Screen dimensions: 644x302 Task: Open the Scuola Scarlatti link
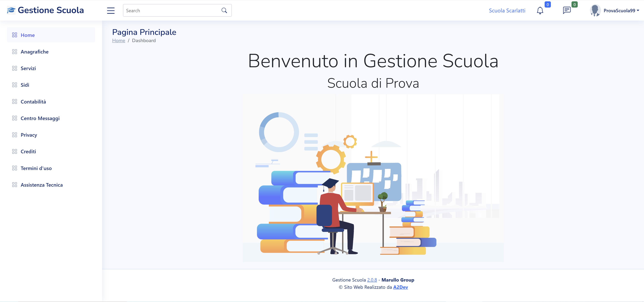(x=507, y=10)
